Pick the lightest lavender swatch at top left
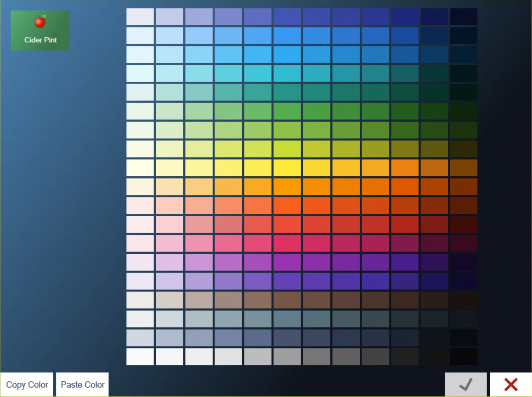 [x=140, y=17]
